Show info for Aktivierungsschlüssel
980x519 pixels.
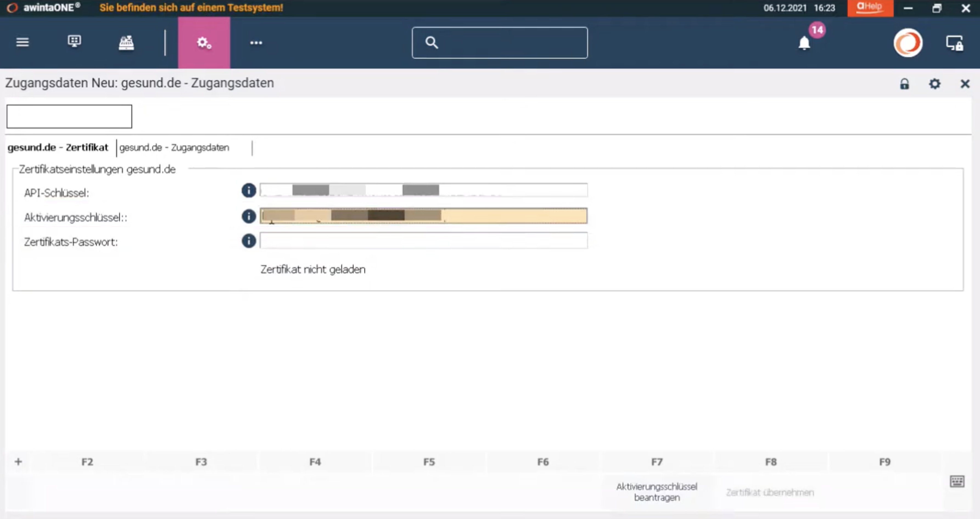click(x=248, y=216)
